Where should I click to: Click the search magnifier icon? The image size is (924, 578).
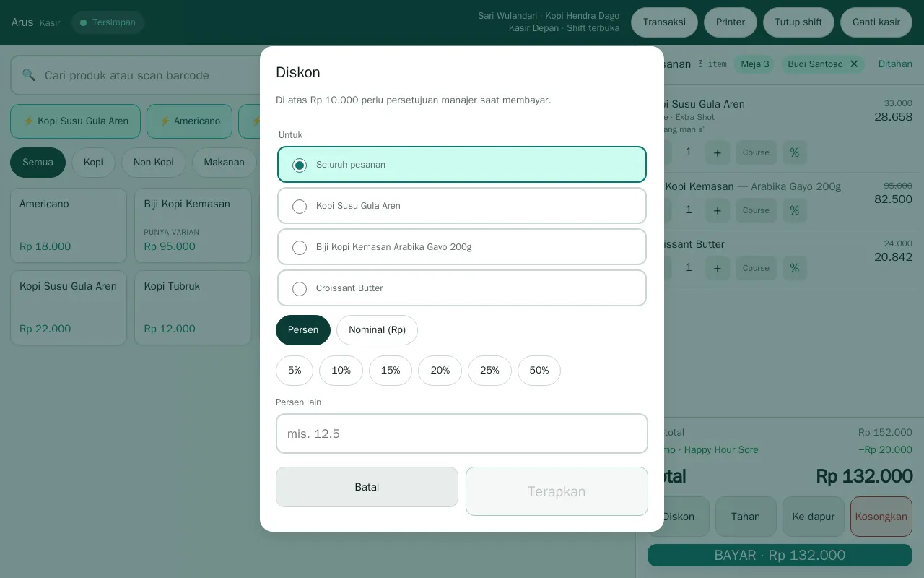(x=29, y=75)
